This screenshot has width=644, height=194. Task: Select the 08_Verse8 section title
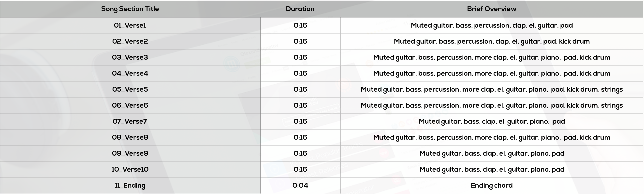130,137
